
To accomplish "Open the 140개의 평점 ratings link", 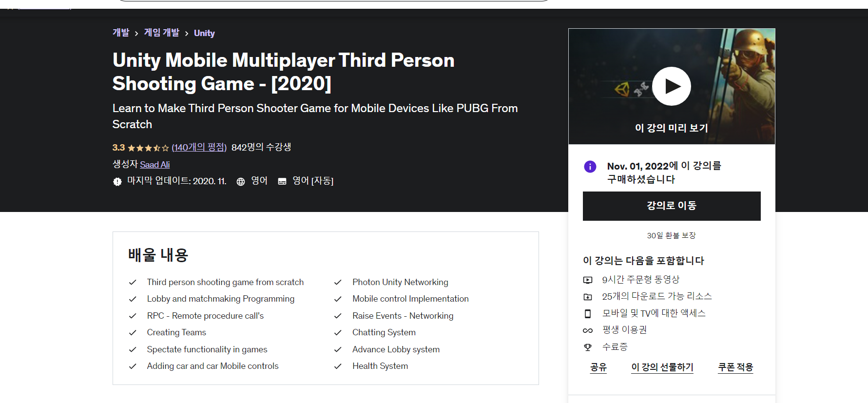I will pyautogui.click(x=199, y=147).
